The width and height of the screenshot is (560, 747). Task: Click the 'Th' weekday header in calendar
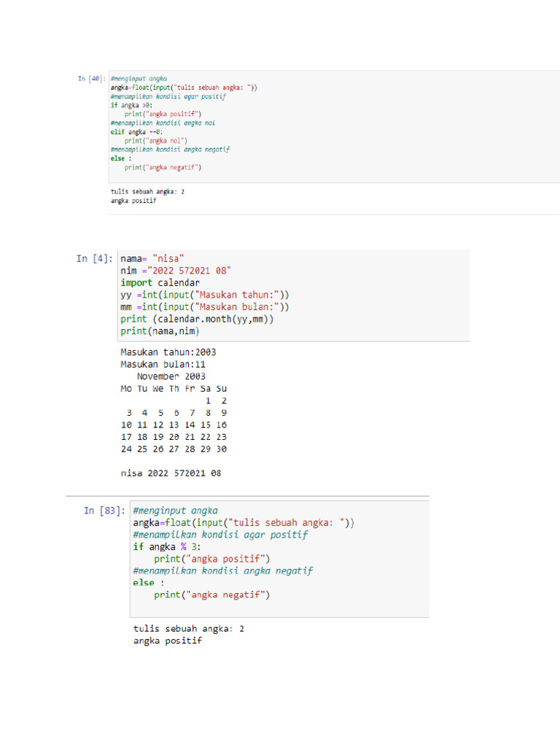tap(174, 389)
